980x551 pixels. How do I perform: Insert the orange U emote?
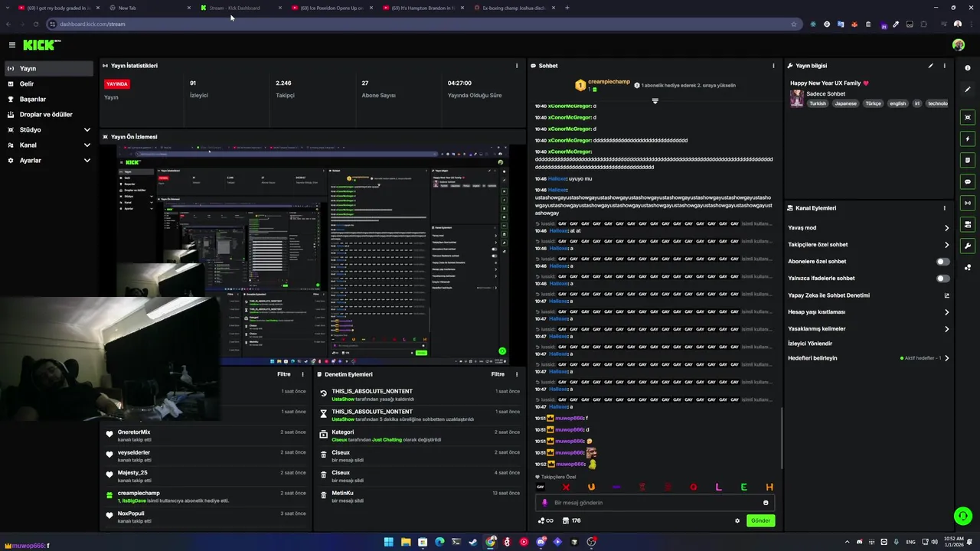(591, 487)
